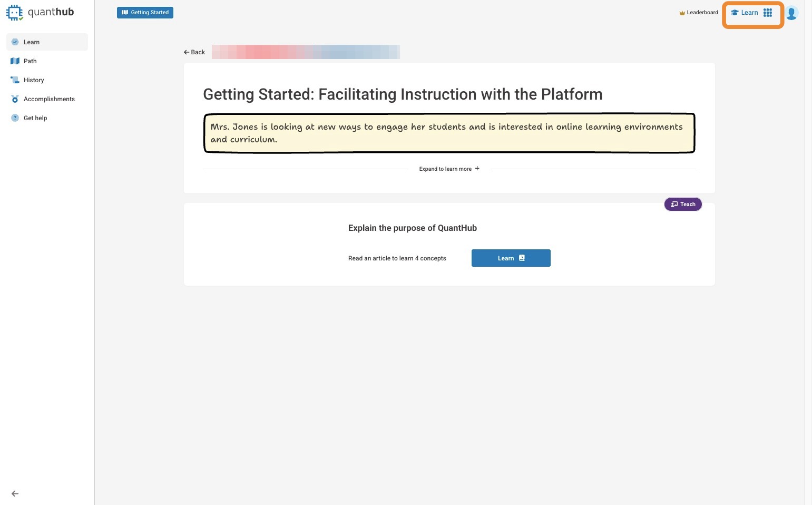Image resolution: width=812 pixels, height=505 pixels.
Task: Go Back using the arrow link
Action: [x=194, y=52]
